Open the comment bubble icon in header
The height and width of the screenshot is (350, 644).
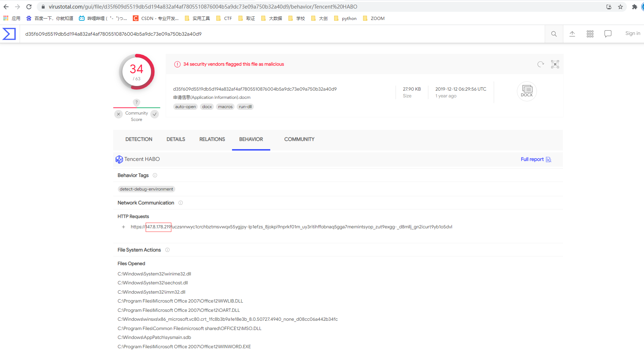pos(608,34)
